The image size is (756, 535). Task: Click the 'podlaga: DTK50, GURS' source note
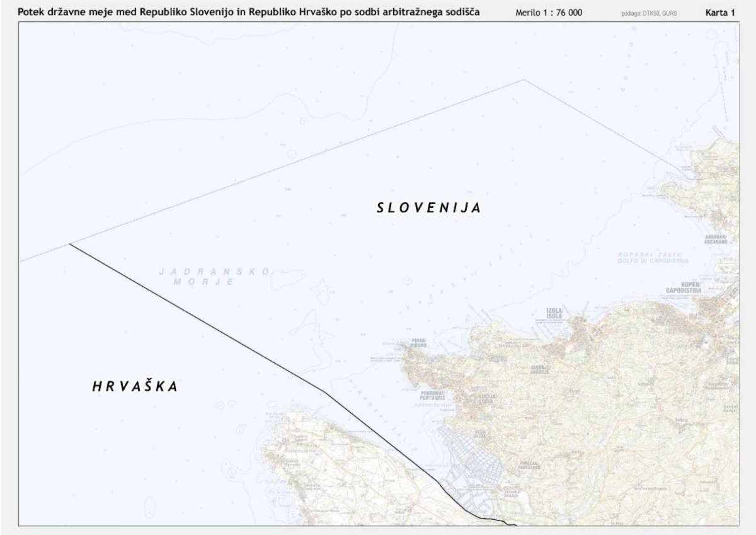pyautogui.click(x=649, y=13)
